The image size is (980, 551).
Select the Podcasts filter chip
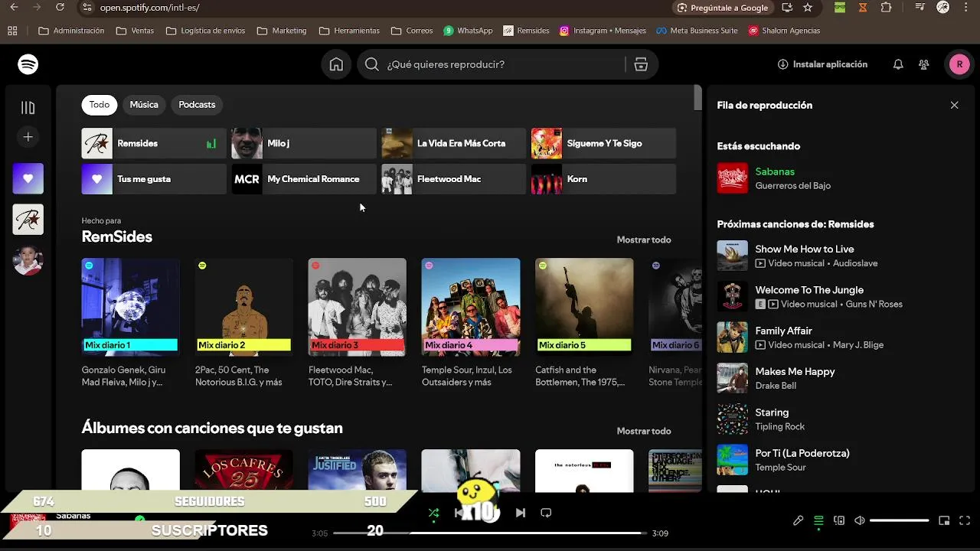tap(197, 105)
